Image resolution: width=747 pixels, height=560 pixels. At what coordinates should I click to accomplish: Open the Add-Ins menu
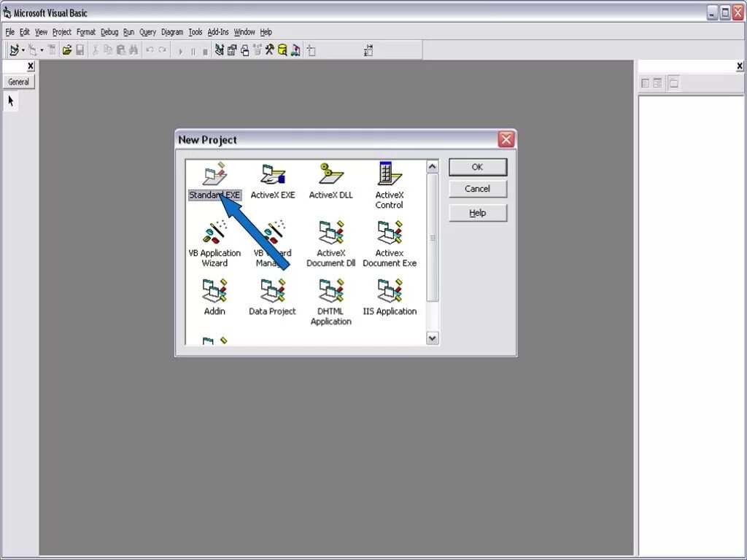(218, 32)
